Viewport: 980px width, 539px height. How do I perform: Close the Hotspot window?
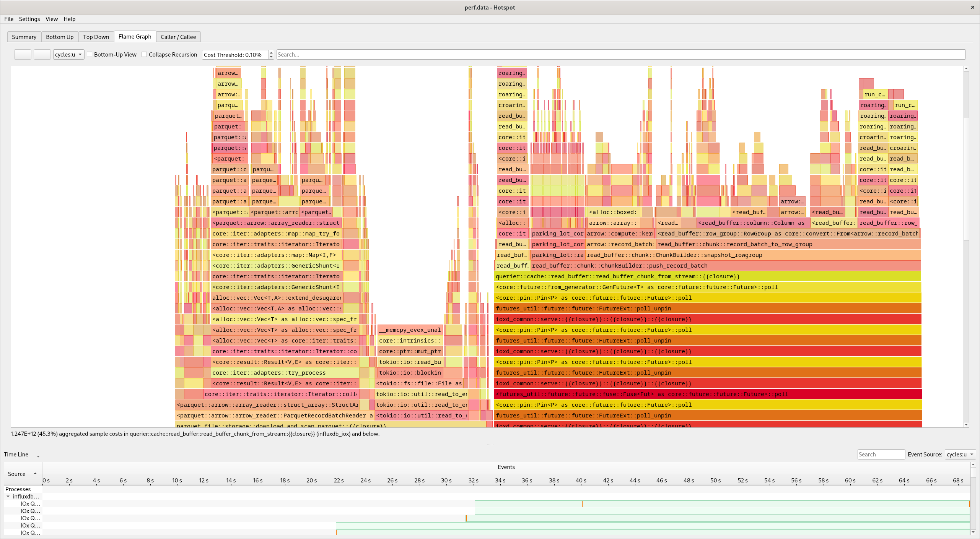(973, 7)
